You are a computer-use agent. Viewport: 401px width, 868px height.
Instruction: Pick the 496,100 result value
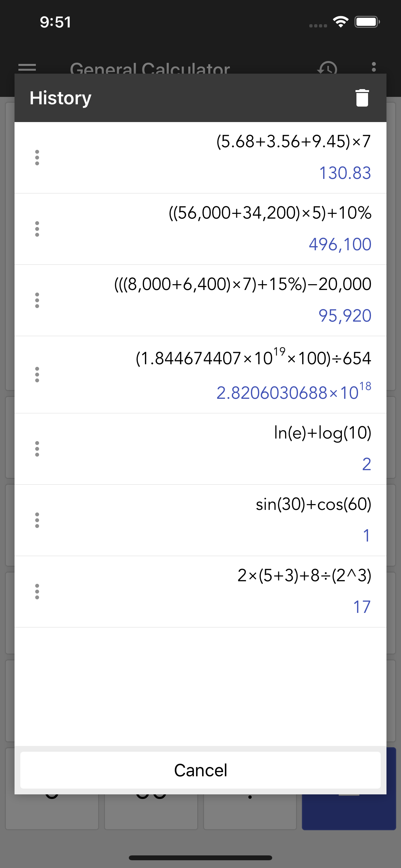pos(340,244)
